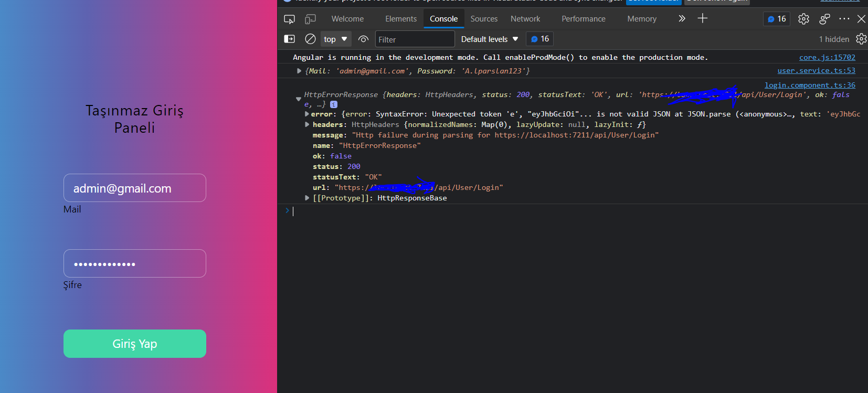Click the Giriş Yap button
This screenshot has height=393, width=868.
tap(135, 344)
